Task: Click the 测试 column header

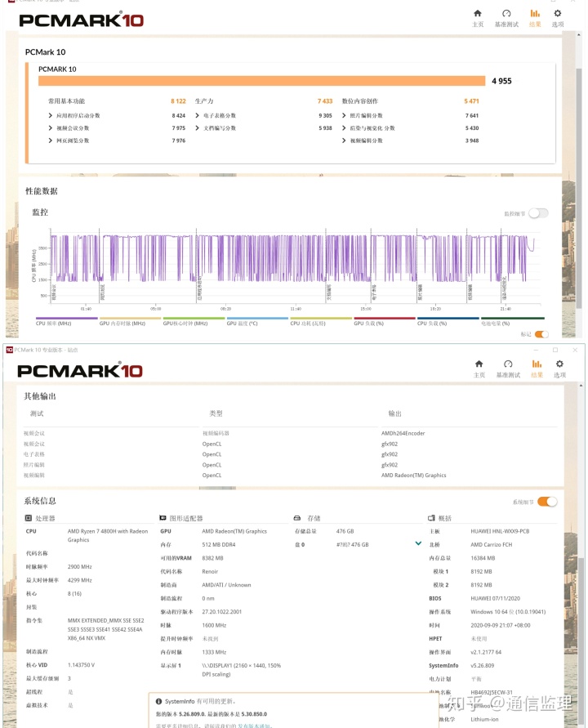Action: (37, 413)
